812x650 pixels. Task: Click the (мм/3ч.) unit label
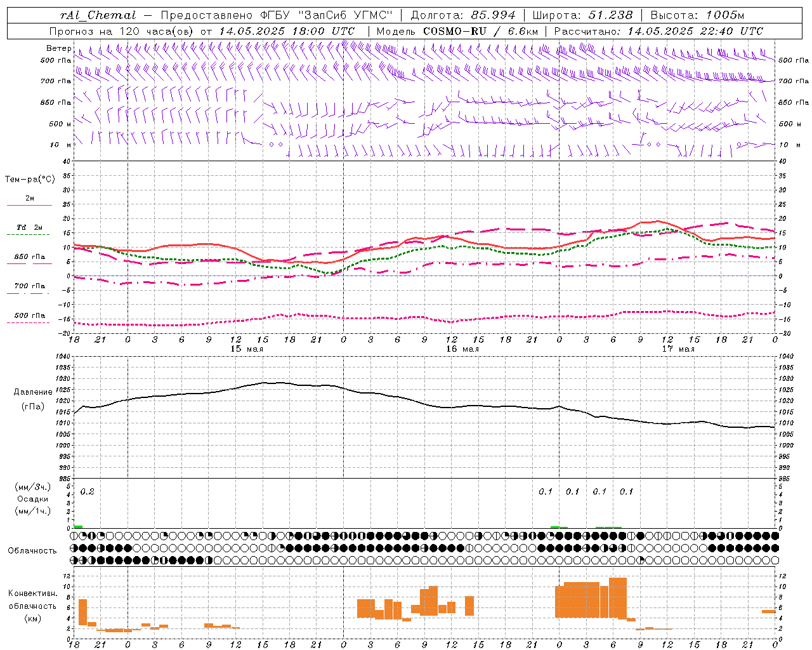[x=32, y=487]
